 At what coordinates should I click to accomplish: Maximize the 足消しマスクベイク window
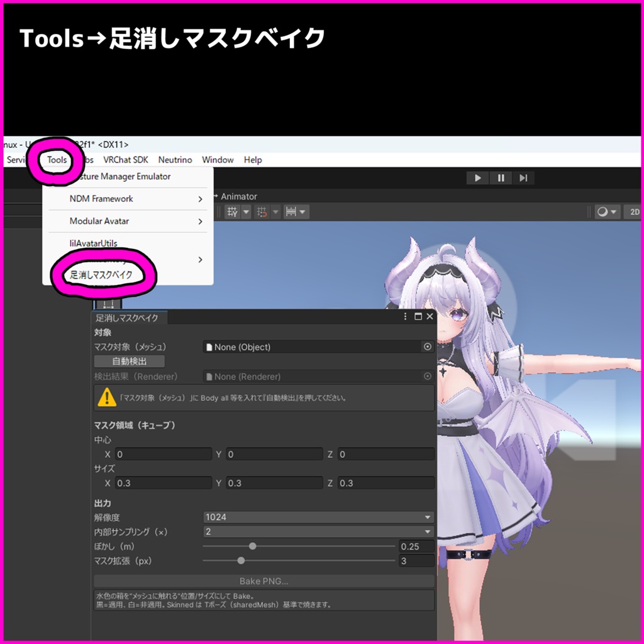click(418, 316)
